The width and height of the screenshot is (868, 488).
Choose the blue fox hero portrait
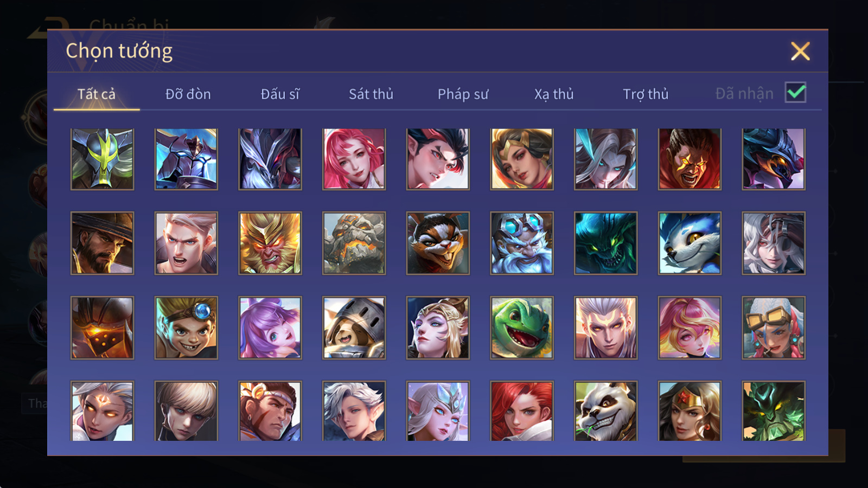click(x=690, y=243)
